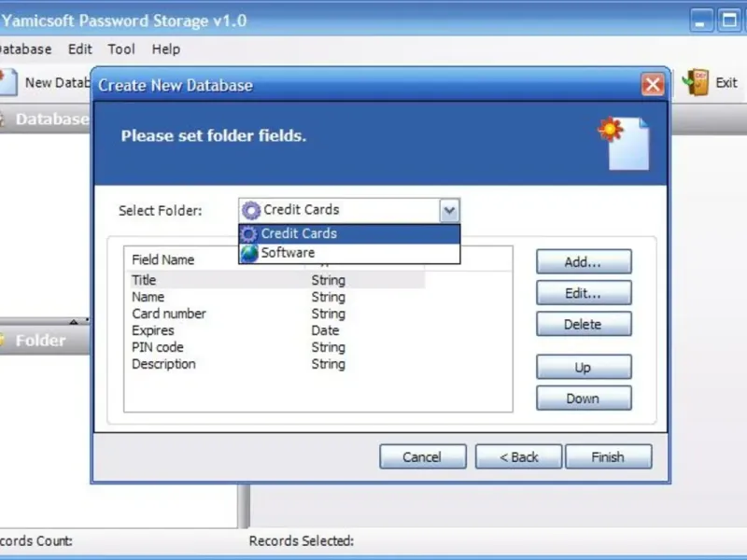747x560 pixels.
Task: Click the Folder panel header
Action: [44, 341]
